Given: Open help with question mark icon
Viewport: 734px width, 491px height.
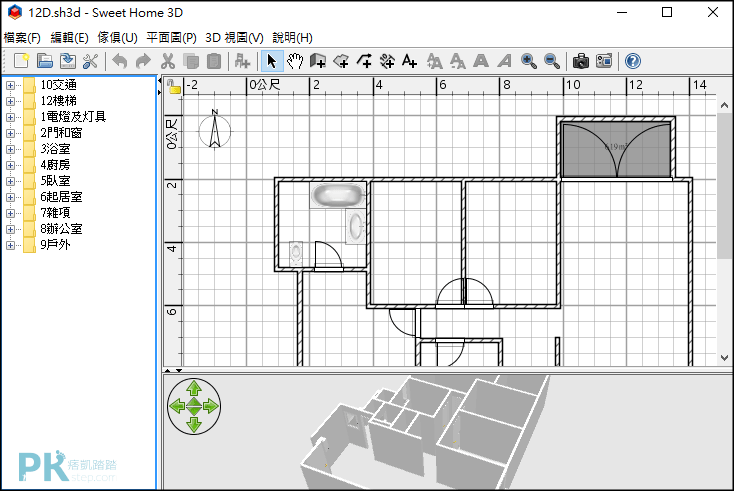Looking at the screenshot, I should pyautogui.click(x=633, y=61).
